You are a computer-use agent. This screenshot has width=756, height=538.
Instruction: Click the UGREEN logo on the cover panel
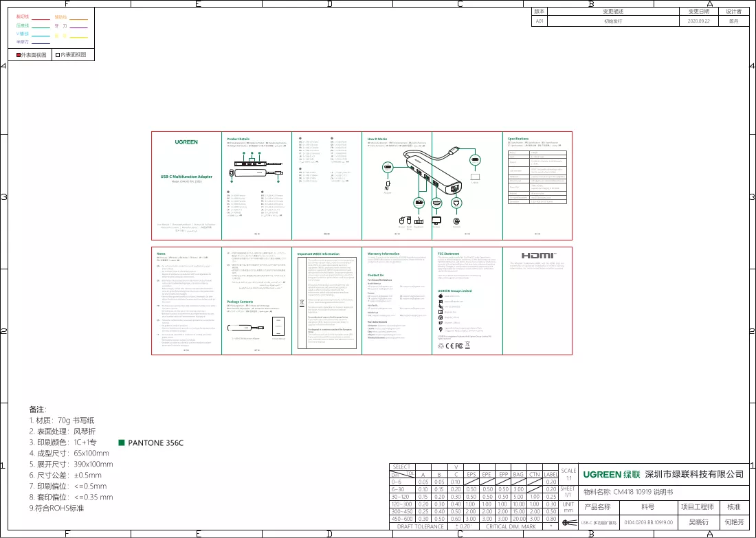coord(186,142)
